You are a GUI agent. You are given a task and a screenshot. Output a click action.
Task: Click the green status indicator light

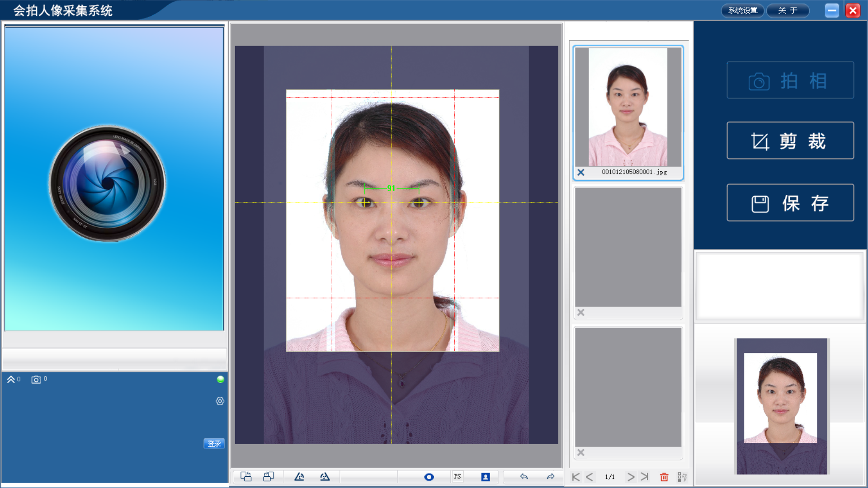221,380
